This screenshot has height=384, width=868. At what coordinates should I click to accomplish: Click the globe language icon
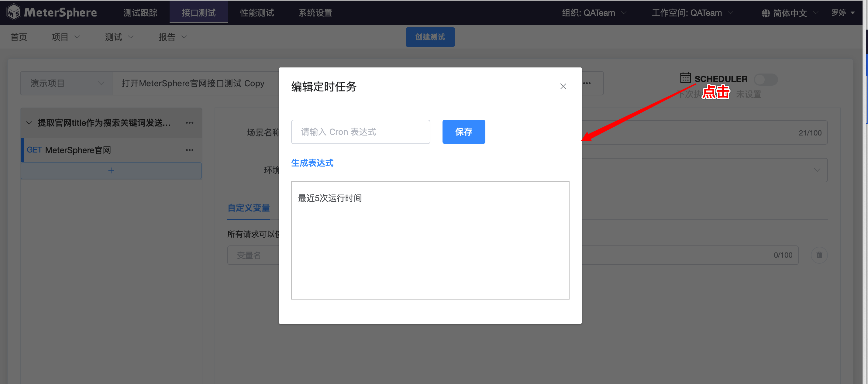[766, 13]
